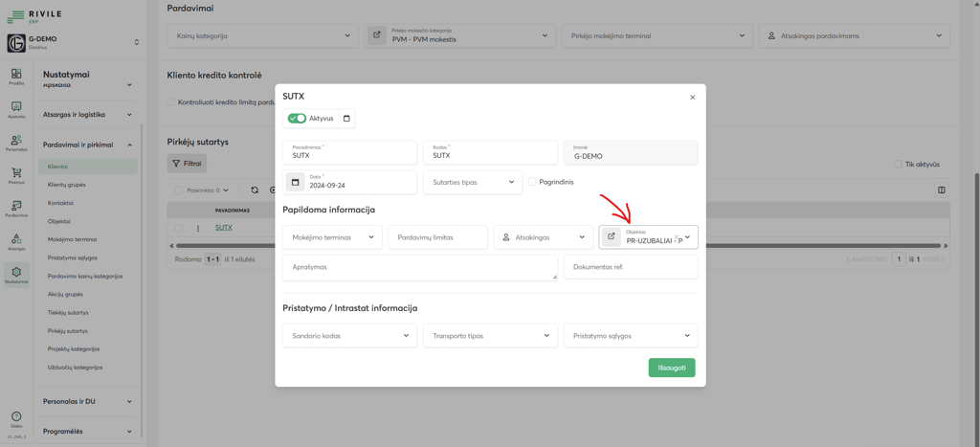
Task: Toggle the Aktyvus switch off
Action: tap(297, 119)
